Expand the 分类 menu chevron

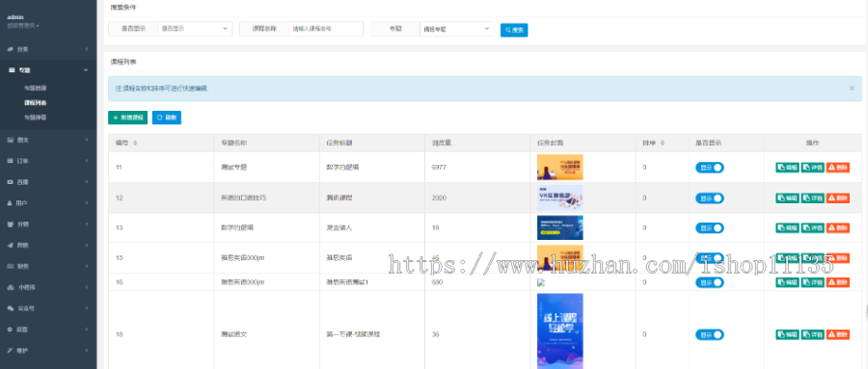click(x=87, y=49)
